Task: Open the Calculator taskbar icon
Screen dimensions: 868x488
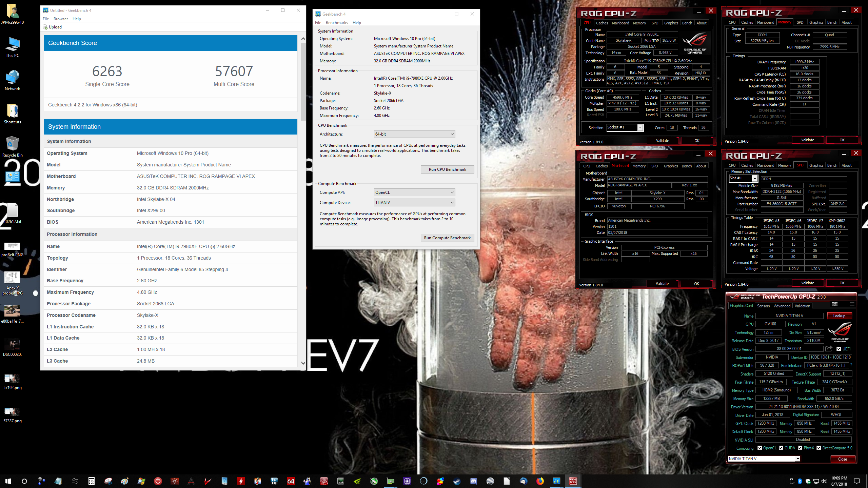Action: click(x=91, y=481)
